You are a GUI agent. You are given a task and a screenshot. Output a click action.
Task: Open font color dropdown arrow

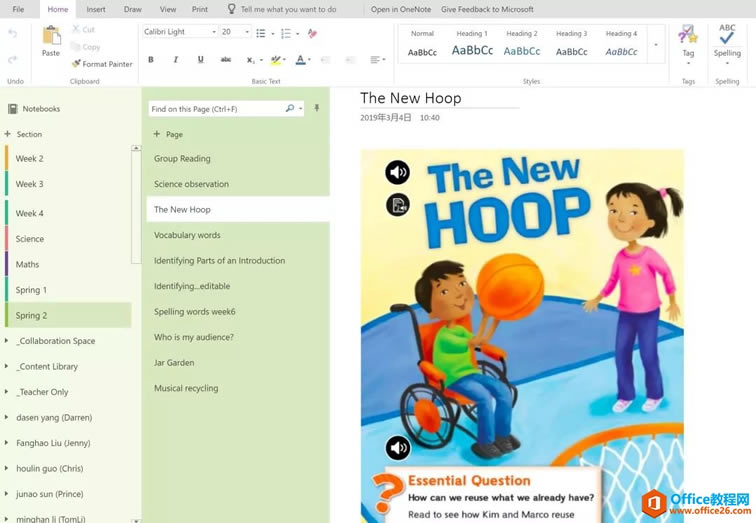[x=309, y=60]
